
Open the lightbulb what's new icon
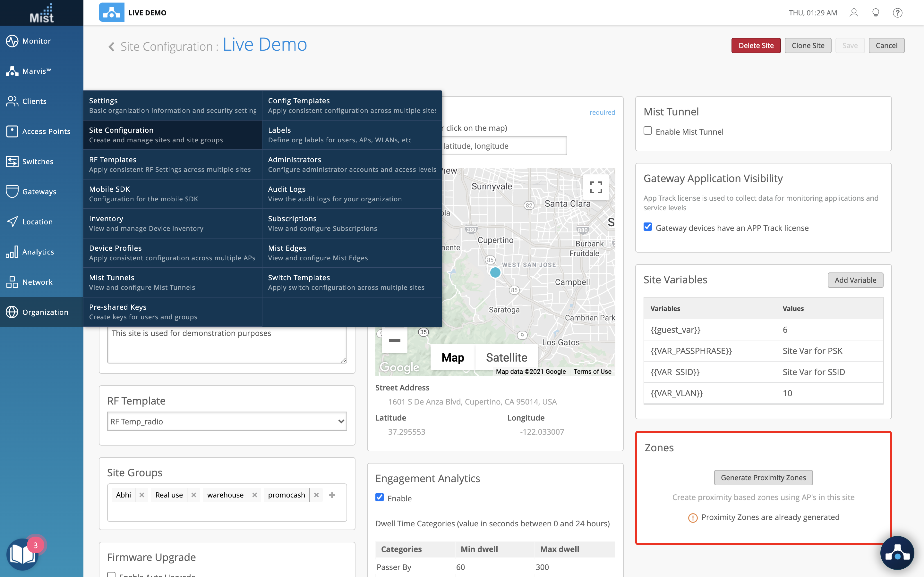point(876,13)
